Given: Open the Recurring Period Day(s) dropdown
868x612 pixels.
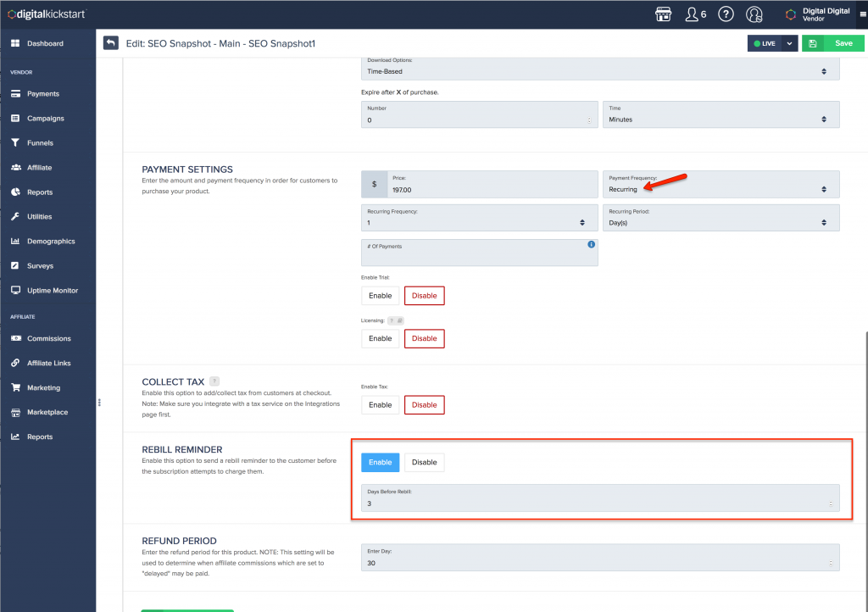Looking at the screenshot, I should click(721, 218).
